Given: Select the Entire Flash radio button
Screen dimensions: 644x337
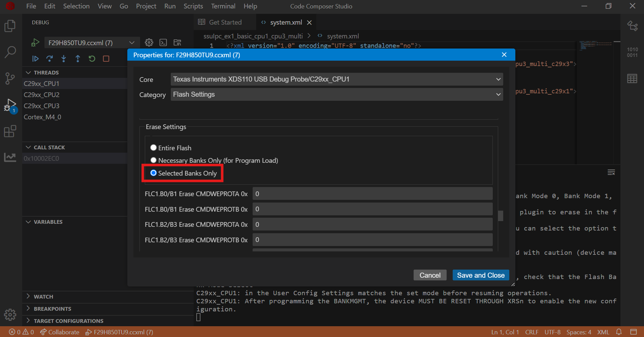Looking at the screenshot, I should tap(154, 147).
